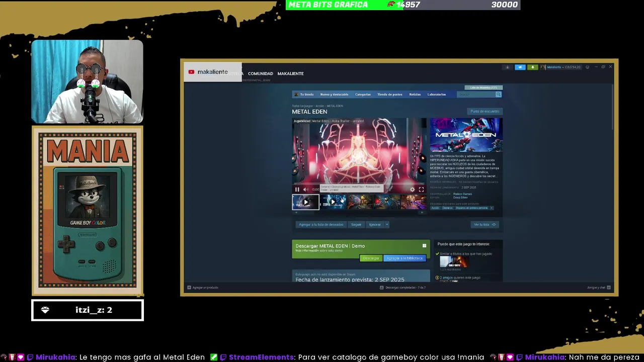Open the green notifications bell
The image size is (644, 362).
click(532, 67)
